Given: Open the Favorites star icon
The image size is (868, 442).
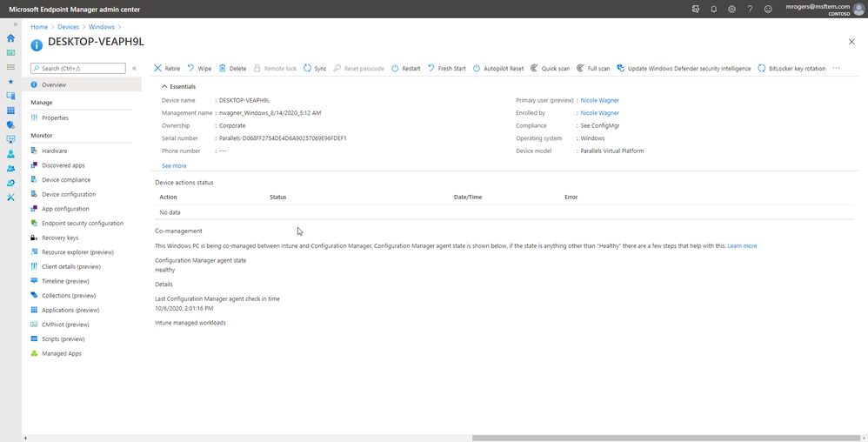Looking at the screenshot, I should [x=10, y=82].
